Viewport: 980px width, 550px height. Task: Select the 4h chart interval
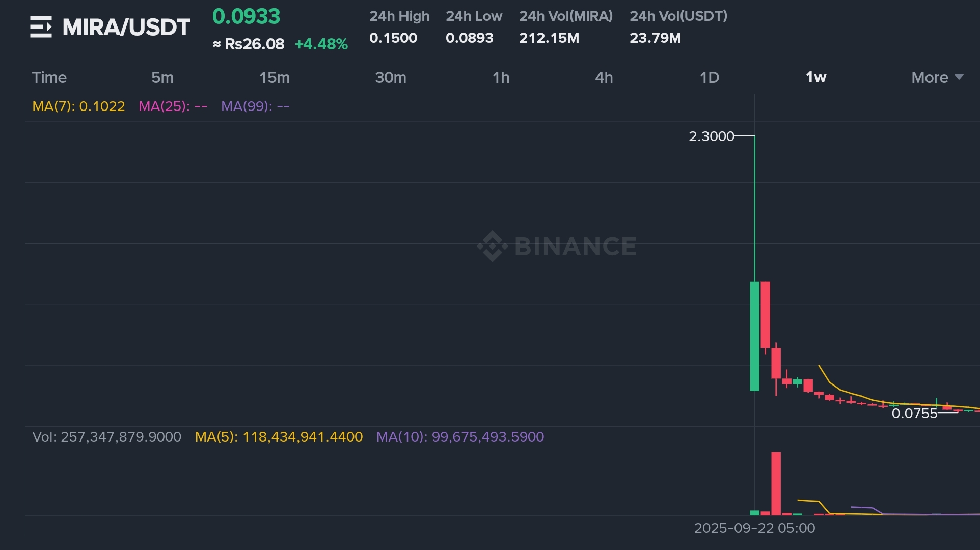click(604, 77)
